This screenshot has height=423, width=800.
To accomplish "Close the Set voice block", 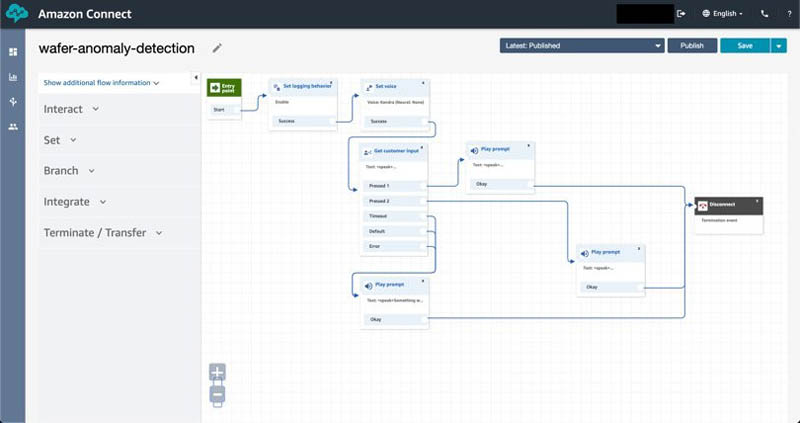I will pyautogui.click(x=423, y=83).
